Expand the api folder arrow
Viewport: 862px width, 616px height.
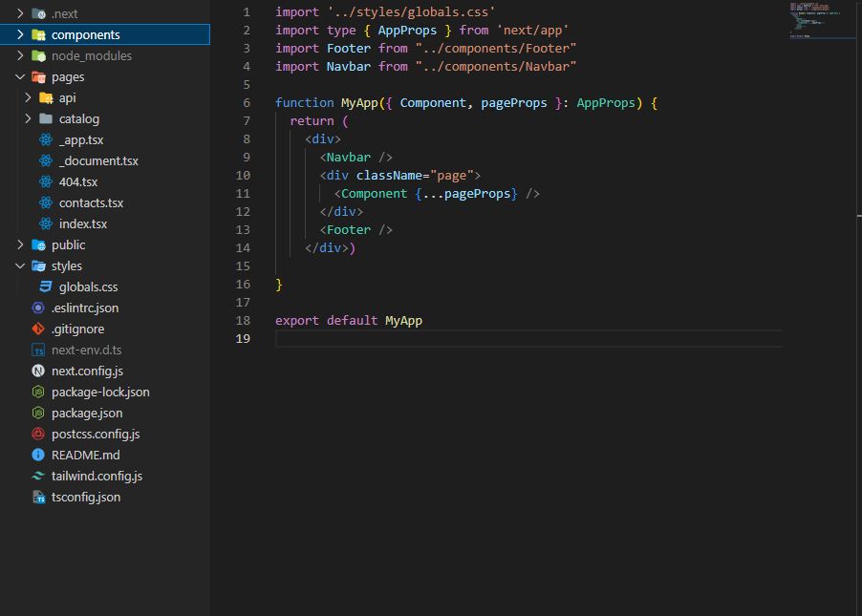[x=28, y=97]
